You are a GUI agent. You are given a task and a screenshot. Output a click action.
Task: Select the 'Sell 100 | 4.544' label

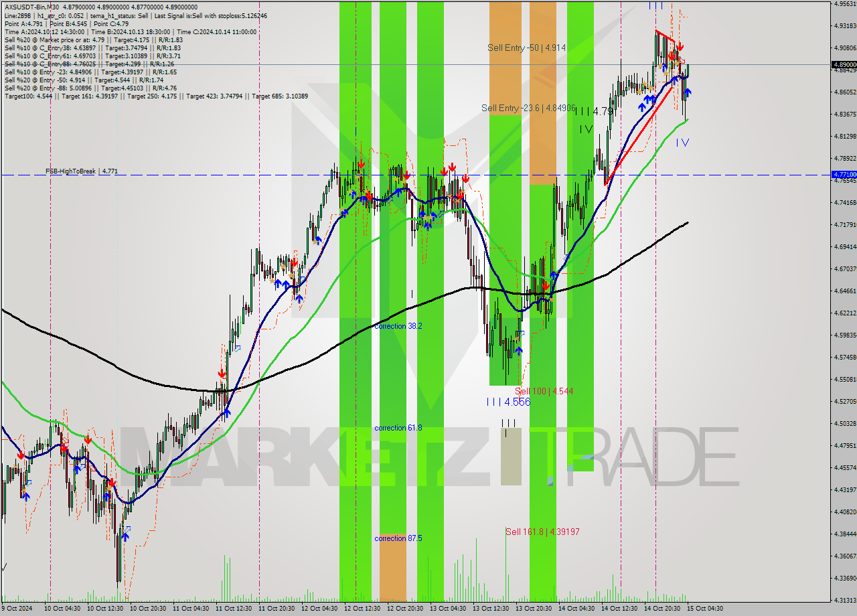pyautogui.click(x=544, y=391)
